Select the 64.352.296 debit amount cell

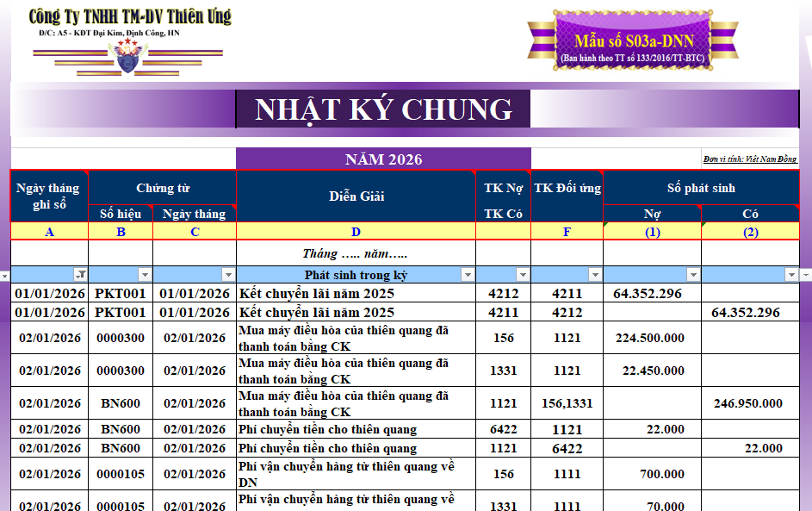click(x=653, y=293)
